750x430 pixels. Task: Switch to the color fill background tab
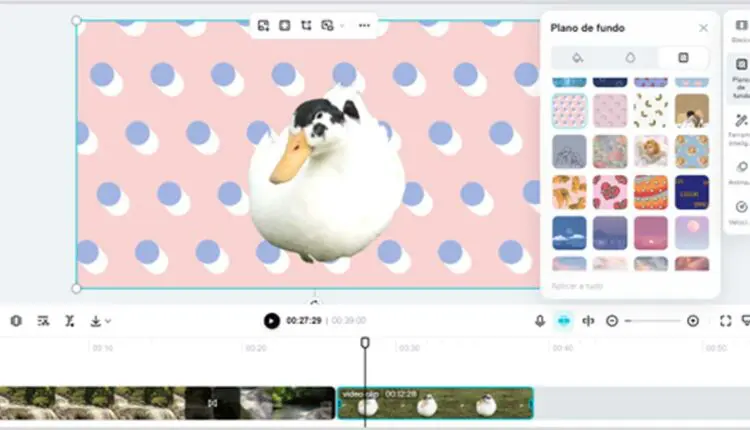(577, 58)
